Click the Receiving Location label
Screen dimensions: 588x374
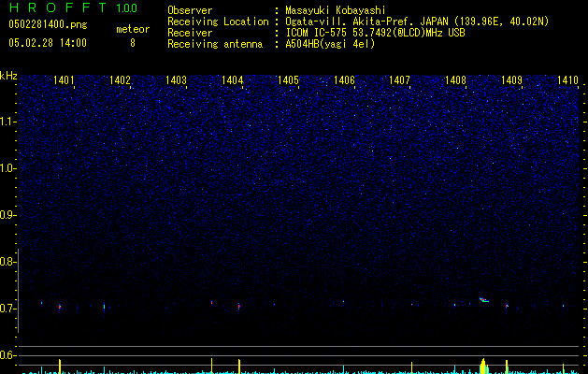point(218,22)
